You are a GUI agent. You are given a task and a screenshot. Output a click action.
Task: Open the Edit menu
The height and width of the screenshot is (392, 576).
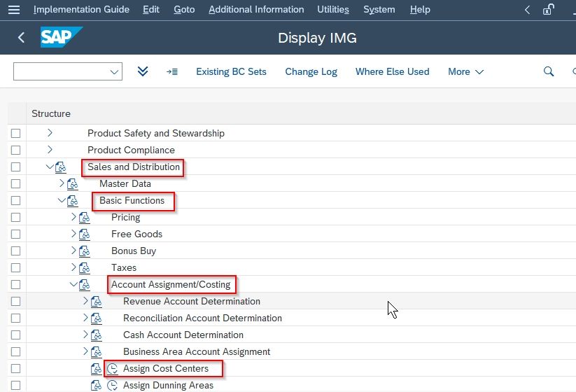[x=151, y=10]
